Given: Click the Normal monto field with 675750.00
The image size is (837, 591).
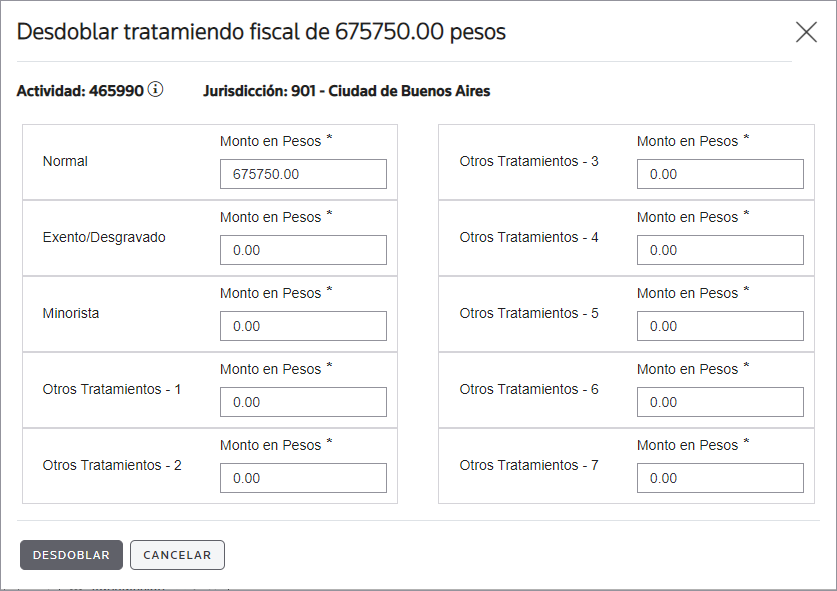Looking at the screenshot, I should pos(303,174).
